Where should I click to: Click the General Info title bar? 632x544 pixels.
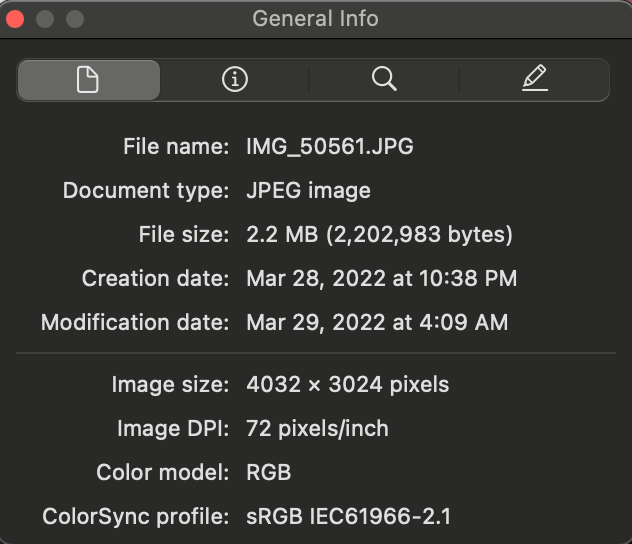pyautogui.click(x=316, y=19)
